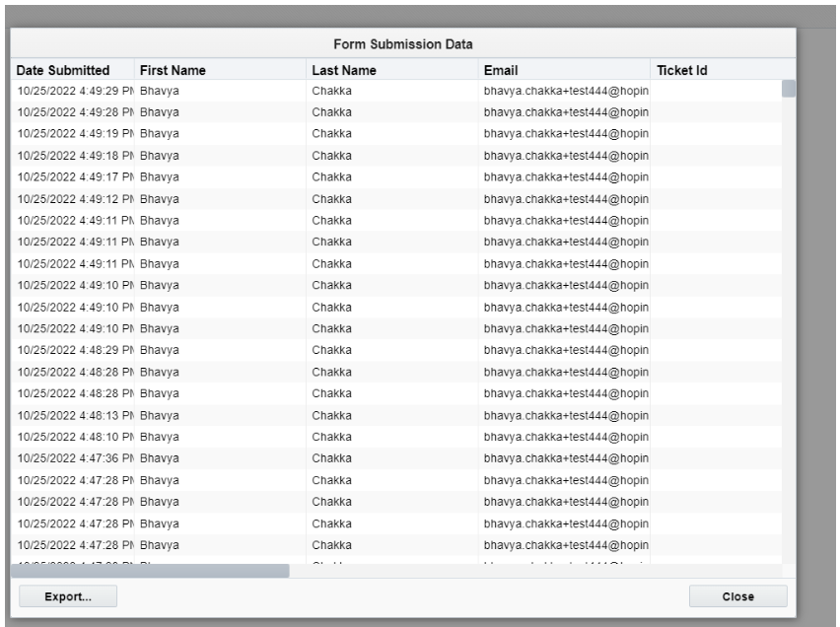Close the Form Submission Data dialog
The width and height of the screenshot is (840, 627).
pyautogui.click(x=737, y=595)
